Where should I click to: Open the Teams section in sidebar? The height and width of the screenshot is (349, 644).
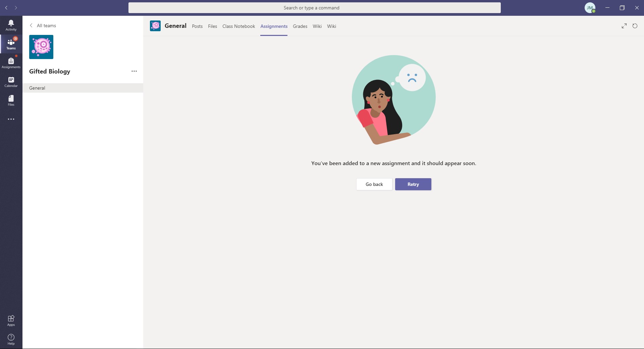pos(11,44)
